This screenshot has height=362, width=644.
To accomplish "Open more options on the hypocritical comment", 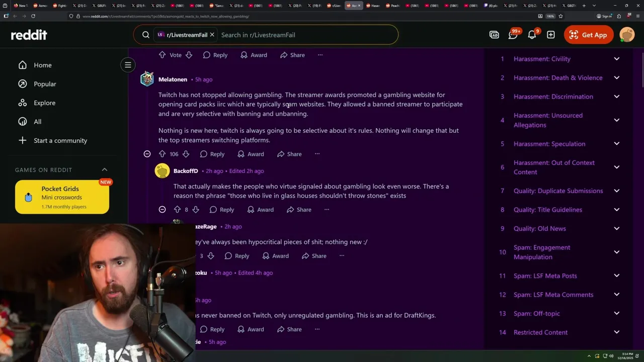I will 342,256.
